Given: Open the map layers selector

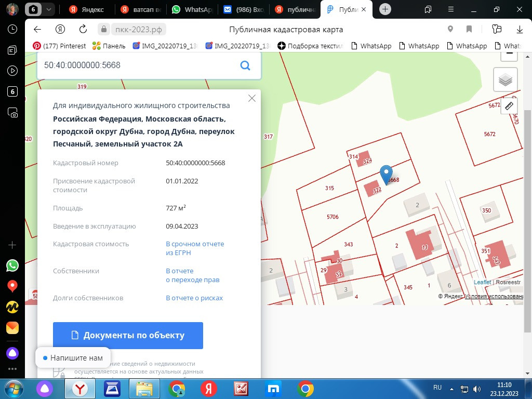Looking at the screenshot, I should point(505,80).
